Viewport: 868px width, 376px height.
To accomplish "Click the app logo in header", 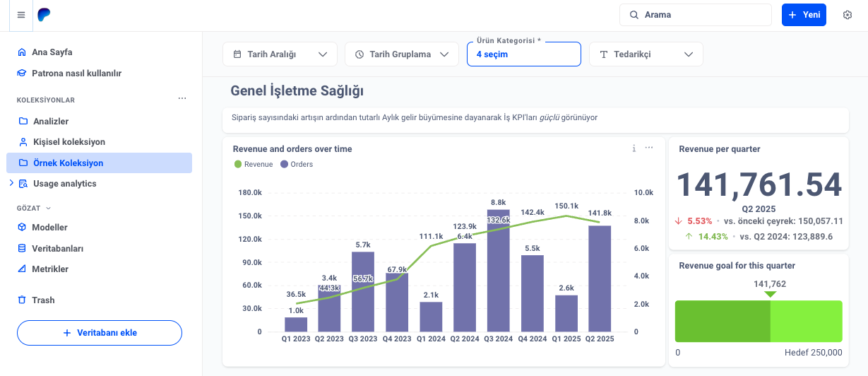I will click(x=44, y=15).
